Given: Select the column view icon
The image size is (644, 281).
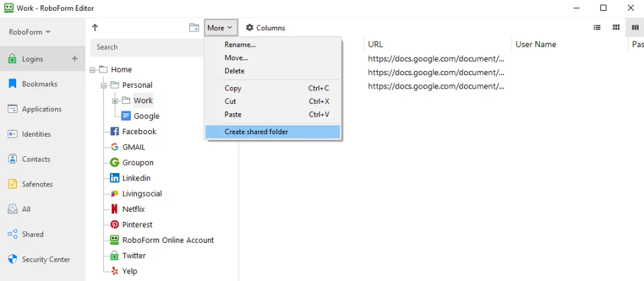Looking at the screenshot, I should 635,27.
